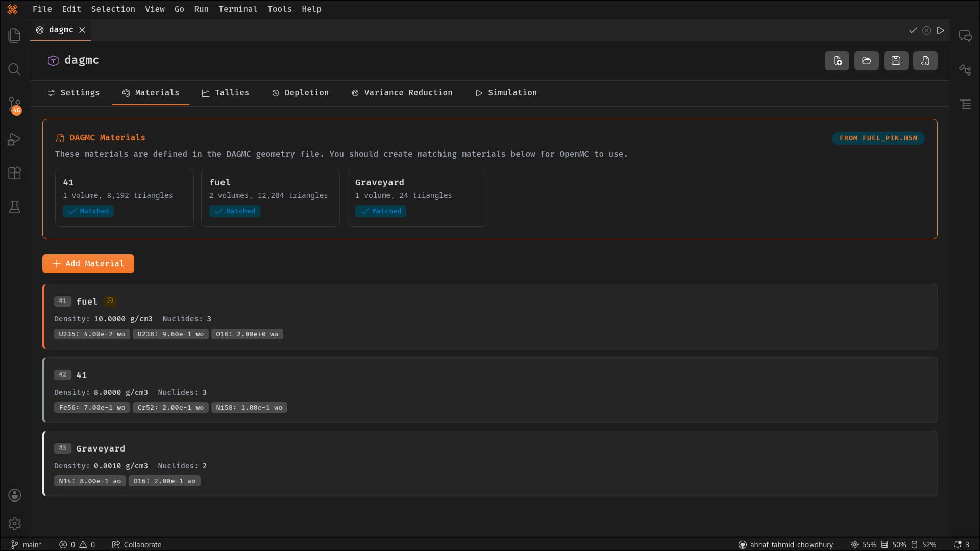Click the Matched badge under fuel card

pos(235,211)
